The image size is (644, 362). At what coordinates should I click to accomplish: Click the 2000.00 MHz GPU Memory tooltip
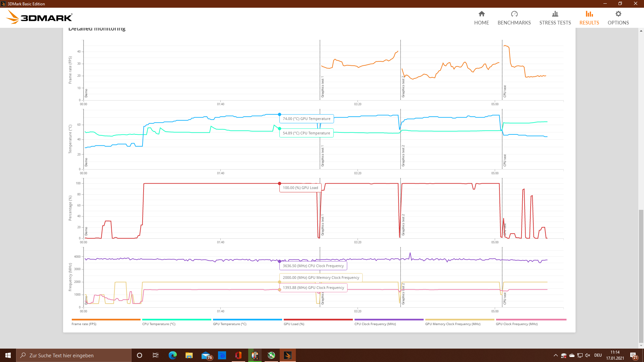tap(321, 278)
